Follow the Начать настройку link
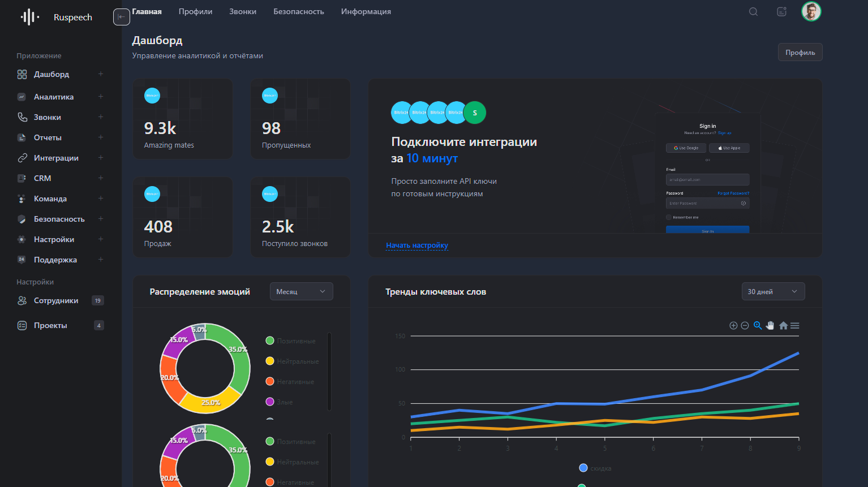This screenshot has height=487, width=868. pyautogui.click(x=417, y=245)
